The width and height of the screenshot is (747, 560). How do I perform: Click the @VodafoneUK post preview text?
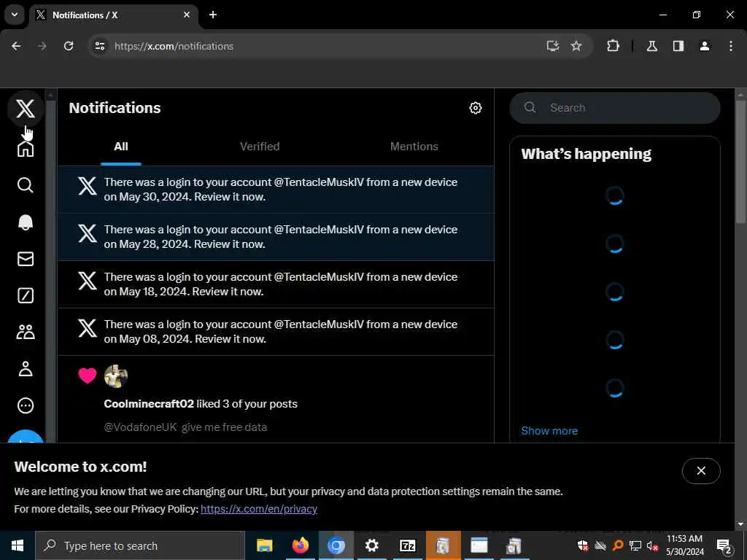coord(185,427)
